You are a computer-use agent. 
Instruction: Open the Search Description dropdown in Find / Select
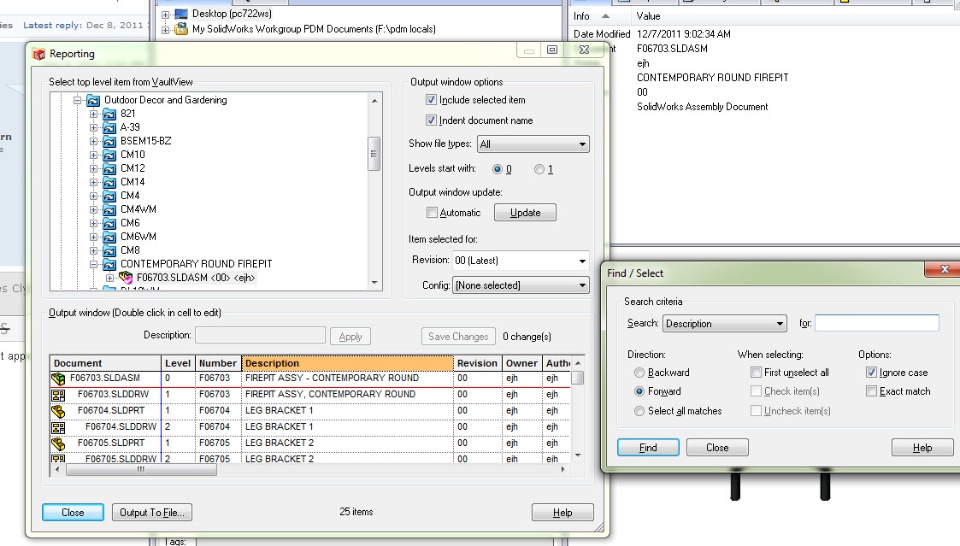coord(724,323)
